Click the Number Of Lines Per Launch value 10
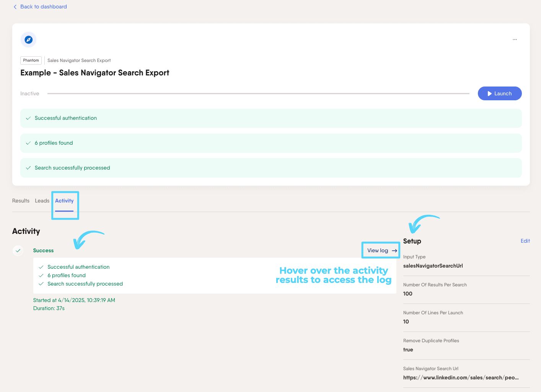Screen dimensions: 541x392 (406, 322)
